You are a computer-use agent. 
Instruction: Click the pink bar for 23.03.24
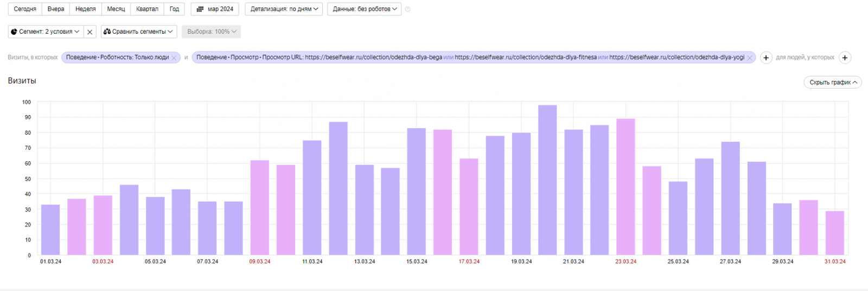(626, 187)
